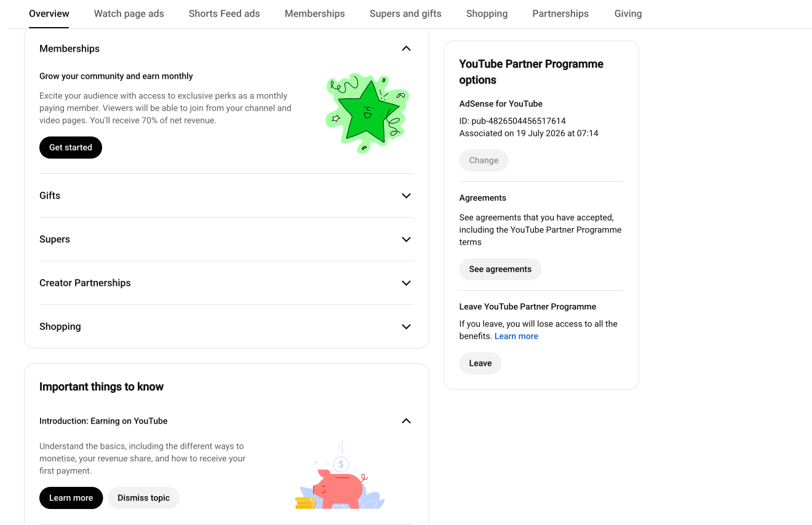
Task: Select the Supers and gifts tab
Action: coord(405,14)
